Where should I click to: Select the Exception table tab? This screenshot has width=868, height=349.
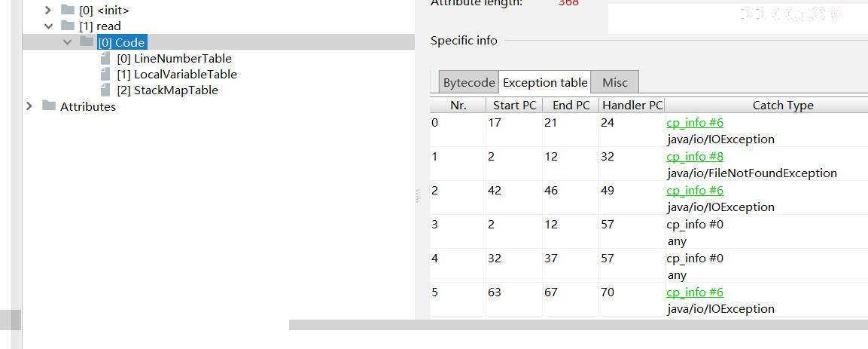click(545, 83)
